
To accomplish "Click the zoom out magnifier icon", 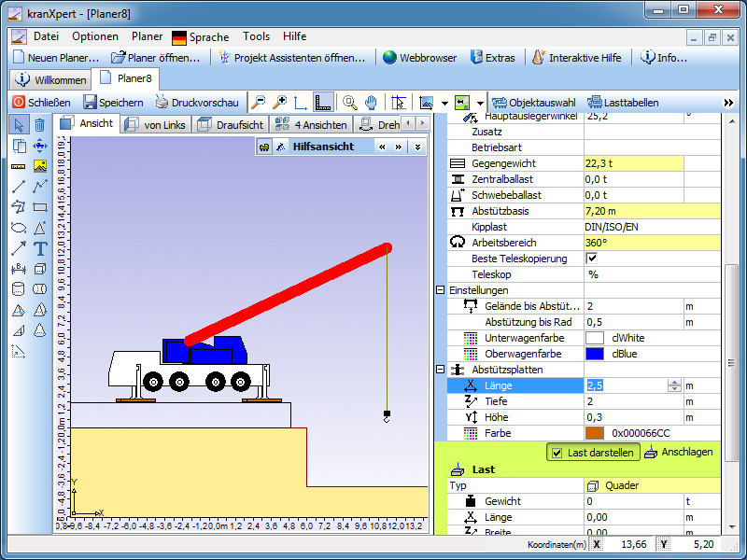I will [259, 103].
